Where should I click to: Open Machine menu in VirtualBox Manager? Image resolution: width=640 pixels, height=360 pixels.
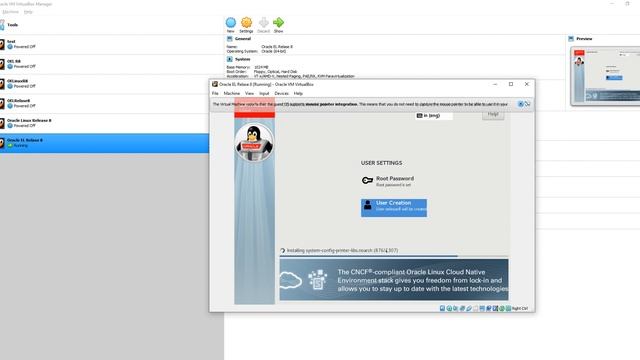(x=11, y=12)
